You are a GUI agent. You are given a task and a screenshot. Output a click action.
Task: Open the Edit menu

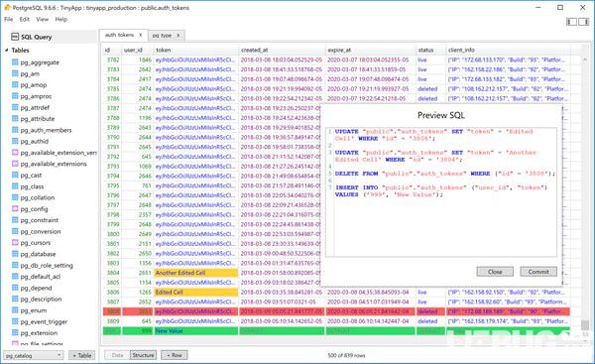[24, 20]
